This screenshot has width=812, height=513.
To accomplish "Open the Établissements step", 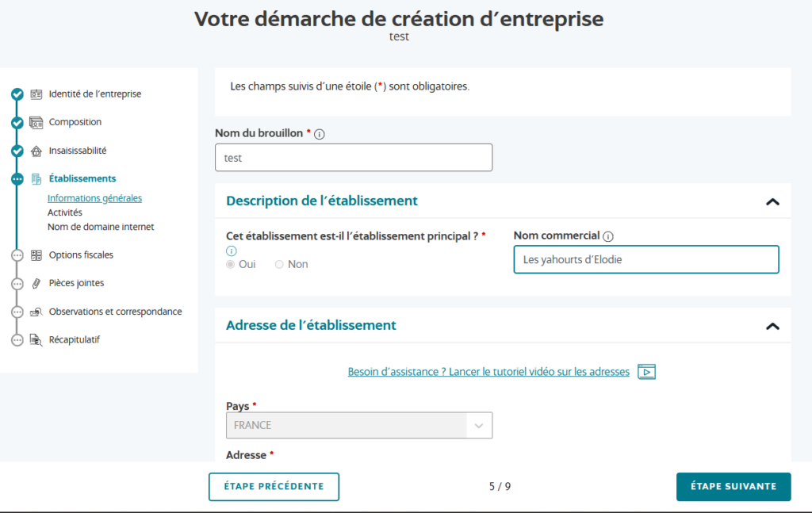I will 82,178.
